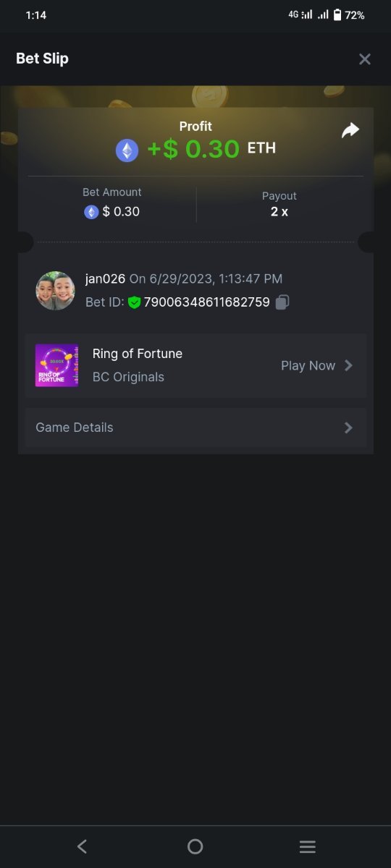The width and height of the screenshot is (391, 868).
Task: Tap the Android back navigation button
Action: (82, 847)
